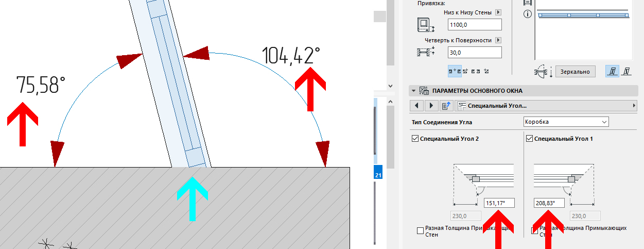The image size is (644, 249).
Task: Click the ПАРАМЕТРЫ ОСНОВНОГО ОКНА panel icon
Action: click(x=425, y=91)
